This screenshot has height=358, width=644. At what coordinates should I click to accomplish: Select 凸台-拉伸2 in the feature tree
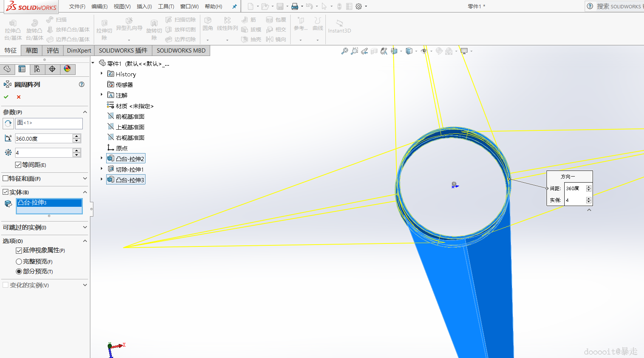pyautogui.click(x=130, y=159)
